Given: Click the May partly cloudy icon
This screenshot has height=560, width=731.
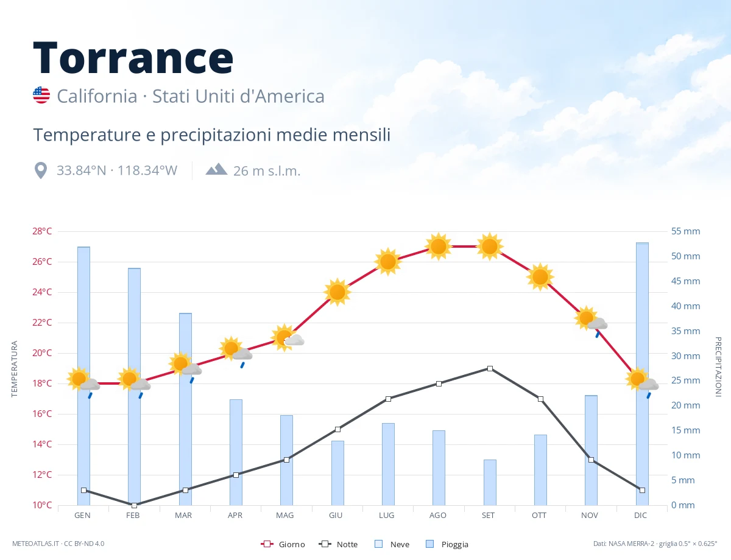Looking at the screenshot, I should [x=287, y=338].
